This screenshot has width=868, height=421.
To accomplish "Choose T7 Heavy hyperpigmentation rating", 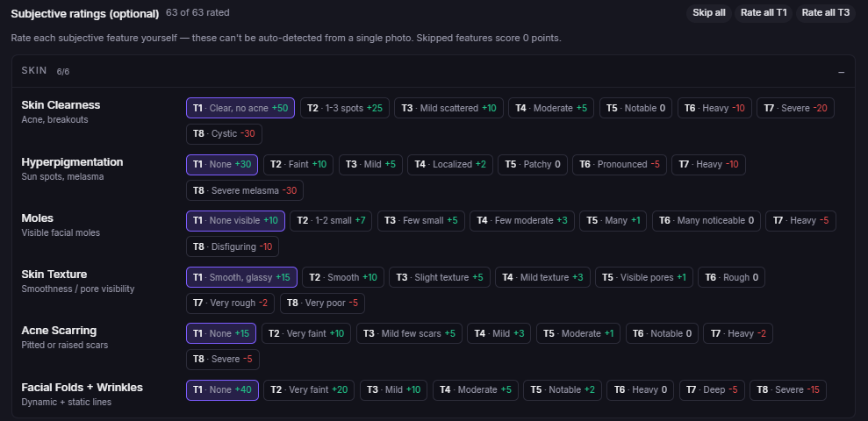I will 708,165.
